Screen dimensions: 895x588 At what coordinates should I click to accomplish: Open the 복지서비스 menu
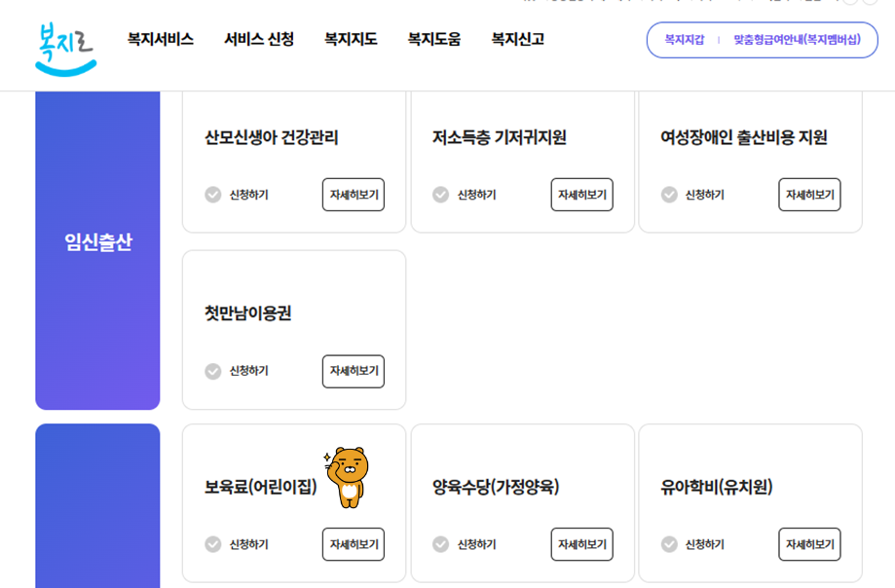pos(162,40)
